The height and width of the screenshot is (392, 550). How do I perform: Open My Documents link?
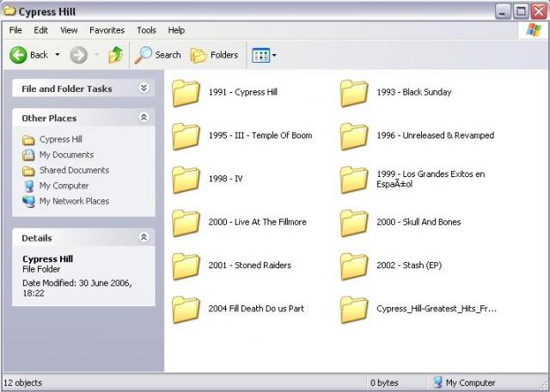click(x=66, y=155)
